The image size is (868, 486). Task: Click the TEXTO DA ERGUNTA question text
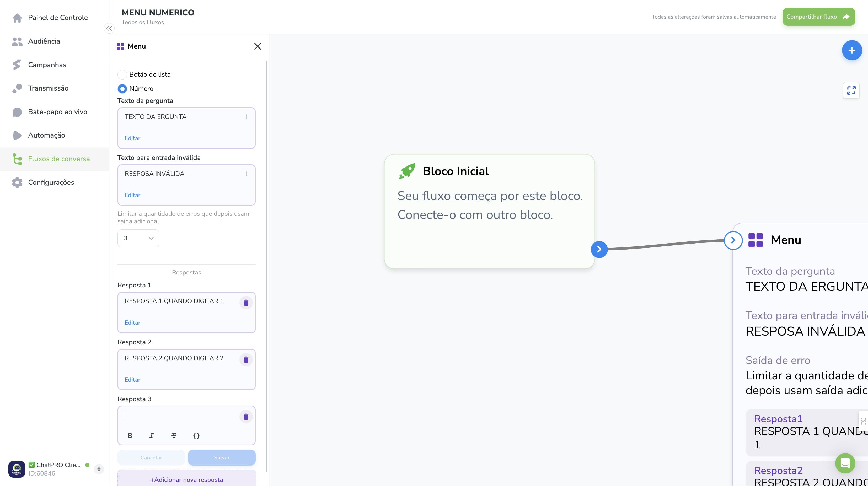coord(156,117)
